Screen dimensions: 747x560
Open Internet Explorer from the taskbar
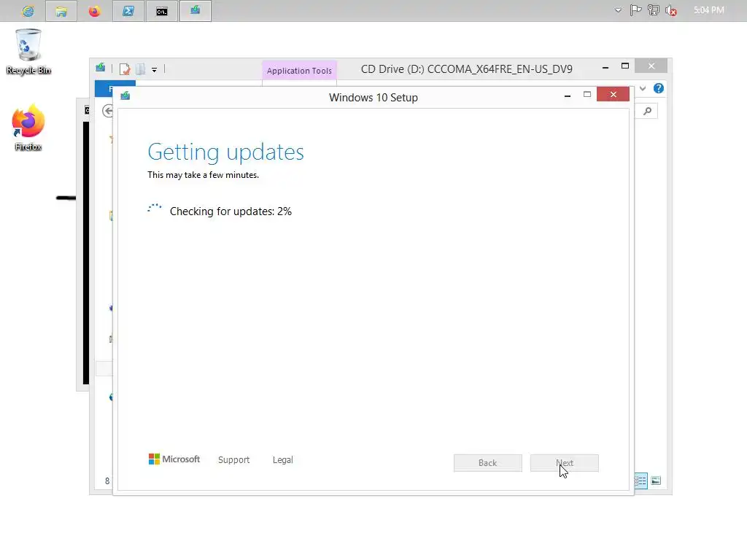(28, 10)
